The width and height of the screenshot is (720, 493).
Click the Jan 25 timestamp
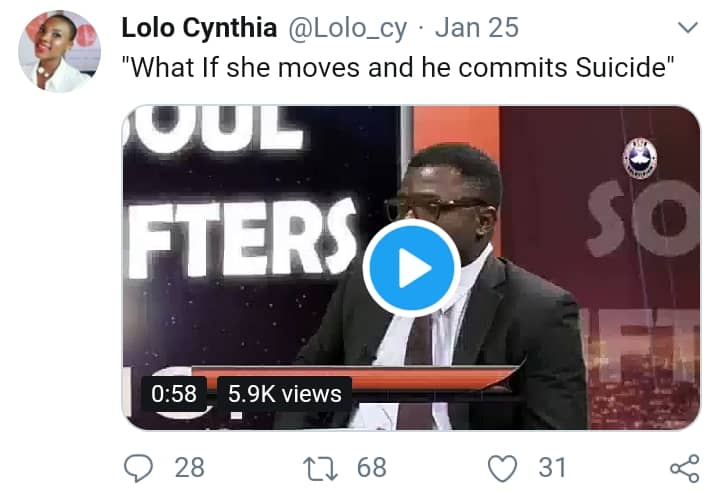coord(477,28)
